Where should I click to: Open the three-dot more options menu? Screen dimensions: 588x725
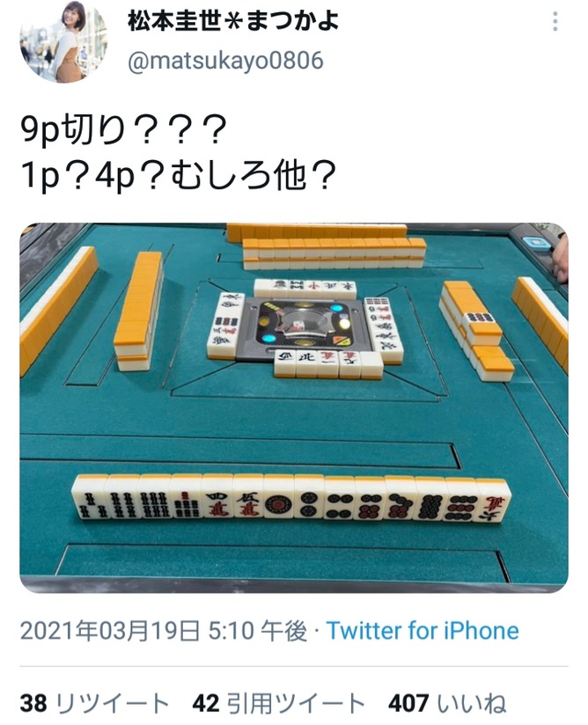tap(555, 22)
